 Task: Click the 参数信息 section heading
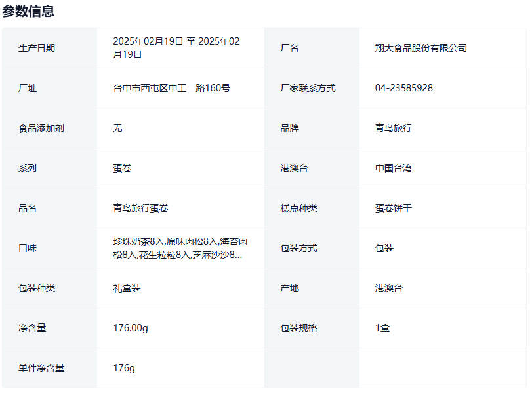tap(28, 11)
